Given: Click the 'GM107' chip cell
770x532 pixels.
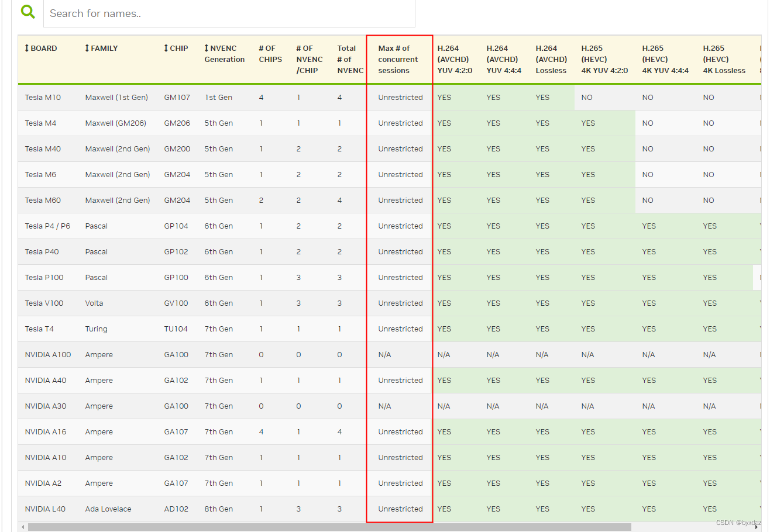Looking at the screenshot, I should pos(177,98).
